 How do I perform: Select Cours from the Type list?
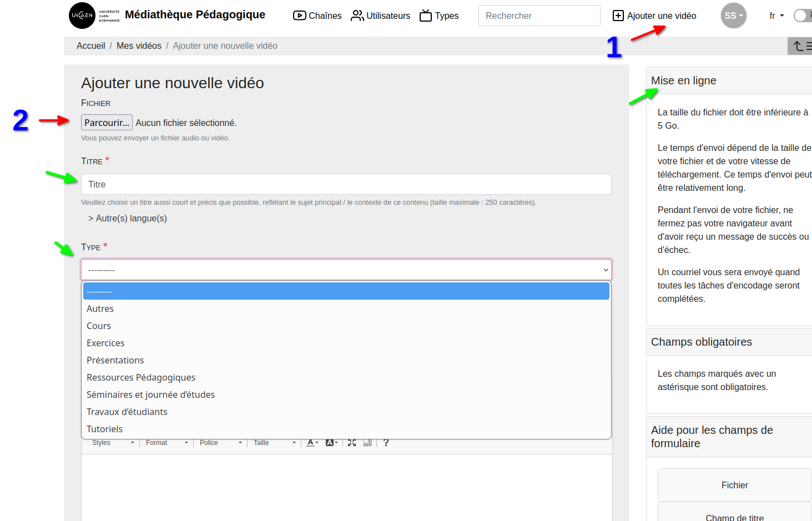pyautogui.click(x=99, y=326)
